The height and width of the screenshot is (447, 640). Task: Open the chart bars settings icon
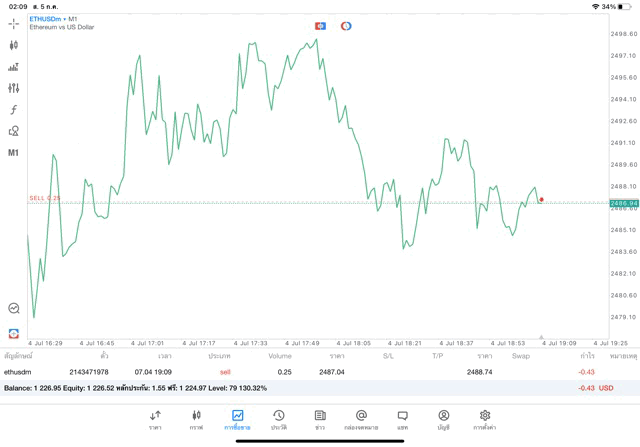(14, 67)
